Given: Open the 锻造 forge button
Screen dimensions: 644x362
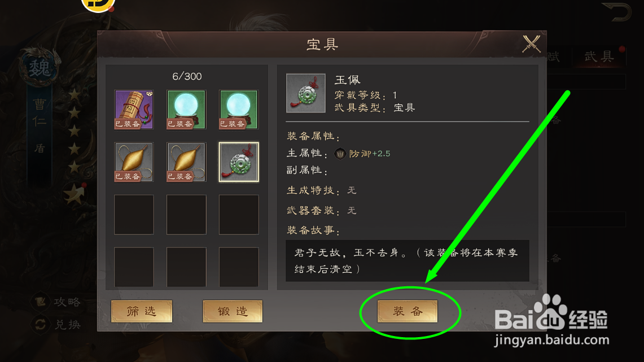Looking at the screenshot, I should click(233, 311).
